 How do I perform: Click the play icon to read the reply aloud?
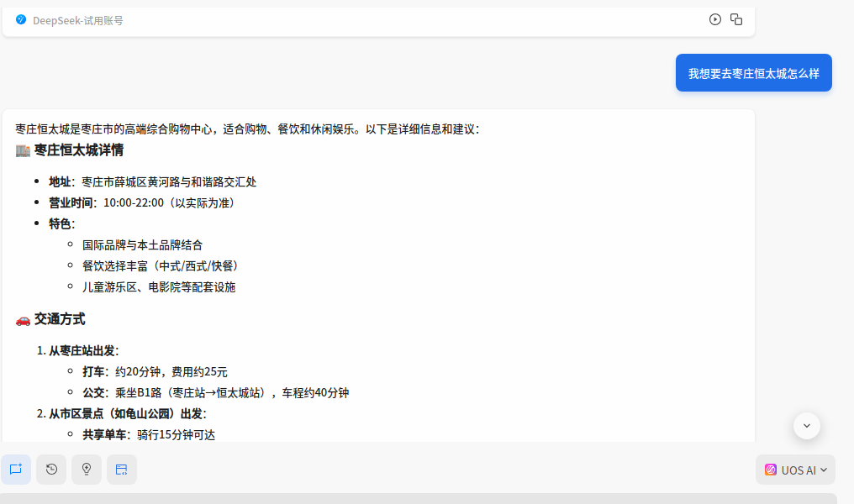pyautogui.click(x=715, y=19)
